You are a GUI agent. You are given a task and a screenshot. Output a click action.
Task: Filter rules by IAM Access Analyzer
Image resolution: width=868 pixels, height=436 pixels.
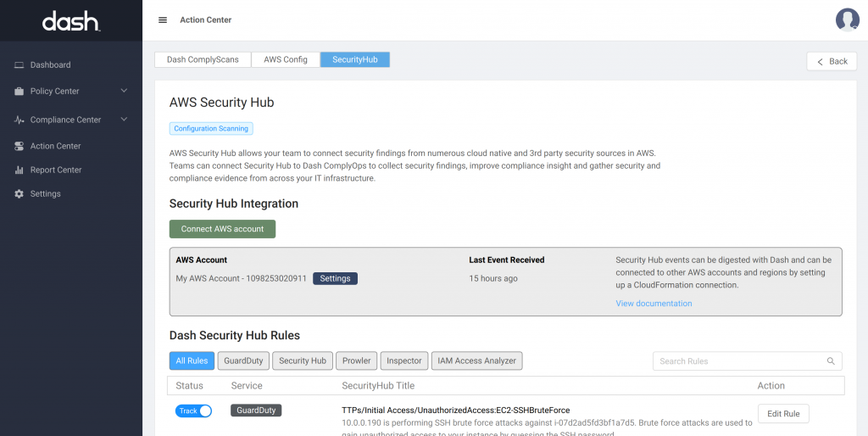point(476,361)
